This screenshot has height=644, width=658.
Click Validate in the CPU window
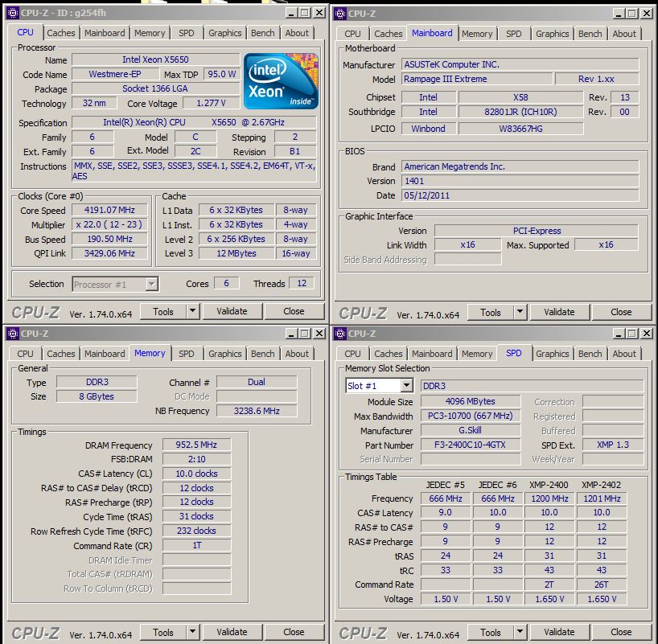pyautogui.click(x=232, y=311)
